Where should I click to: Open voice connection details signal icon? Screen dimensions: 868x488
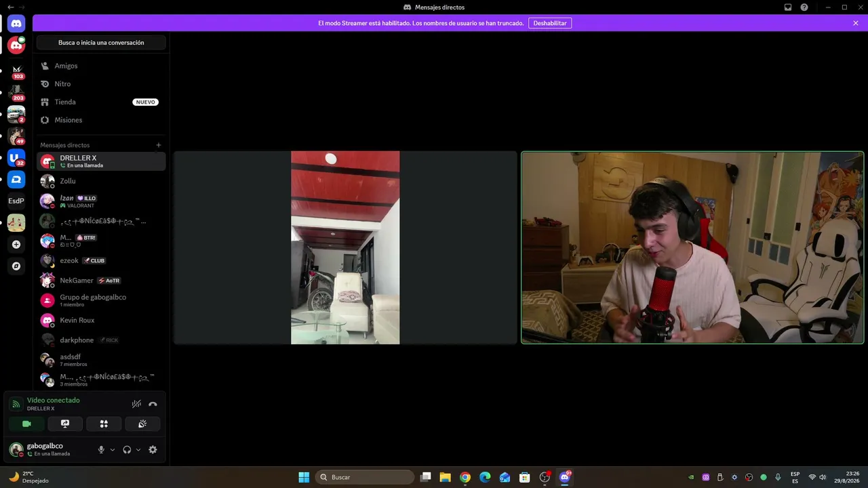tap(16, 404)
